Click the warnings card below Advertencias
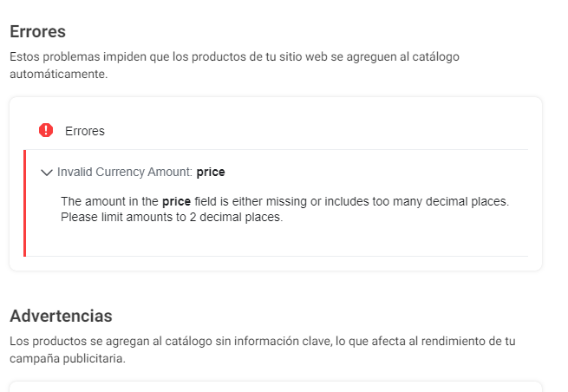Viewport: 568px width, 392px height. pyautogui.click(x=275, y=386)
